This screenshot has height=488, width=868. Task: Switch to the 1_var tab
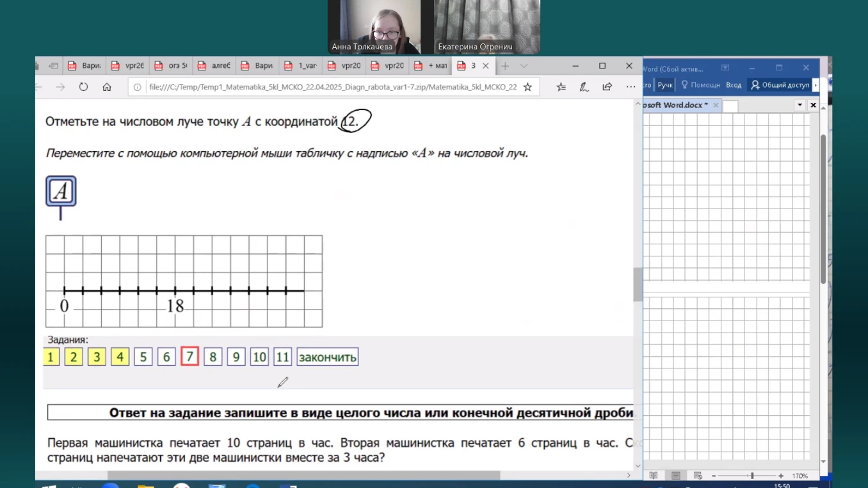pyautogui.click(x=300, y=66)
